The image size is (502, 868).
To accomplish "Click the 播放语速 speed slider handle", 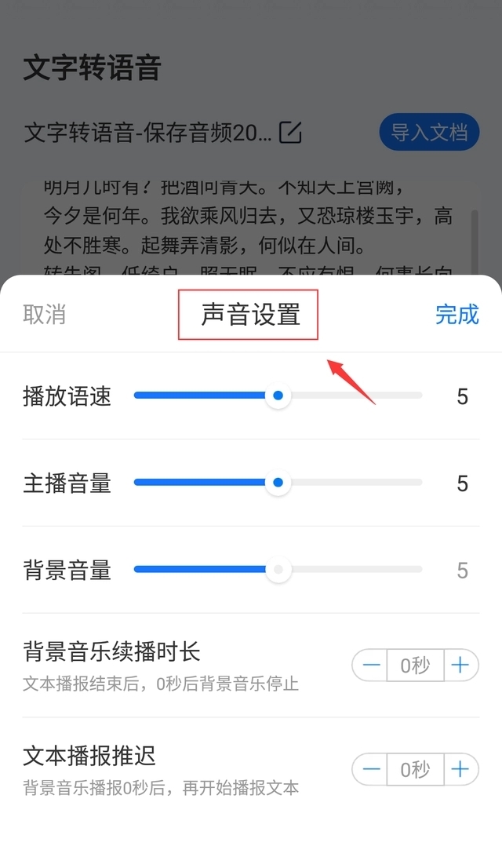I will (x=278, y=396).
